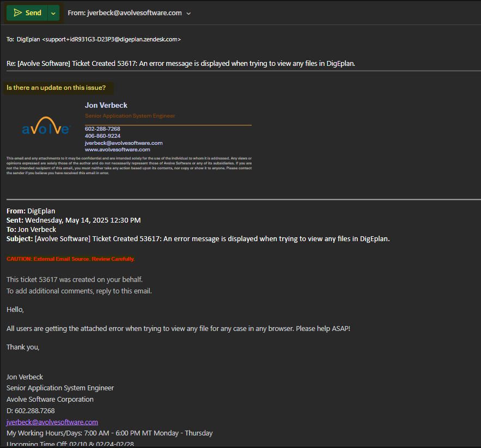Screen dimensions: 481x448
Task: Click 'D: 602.288.7268' line
Action: [x=31, y=410]
